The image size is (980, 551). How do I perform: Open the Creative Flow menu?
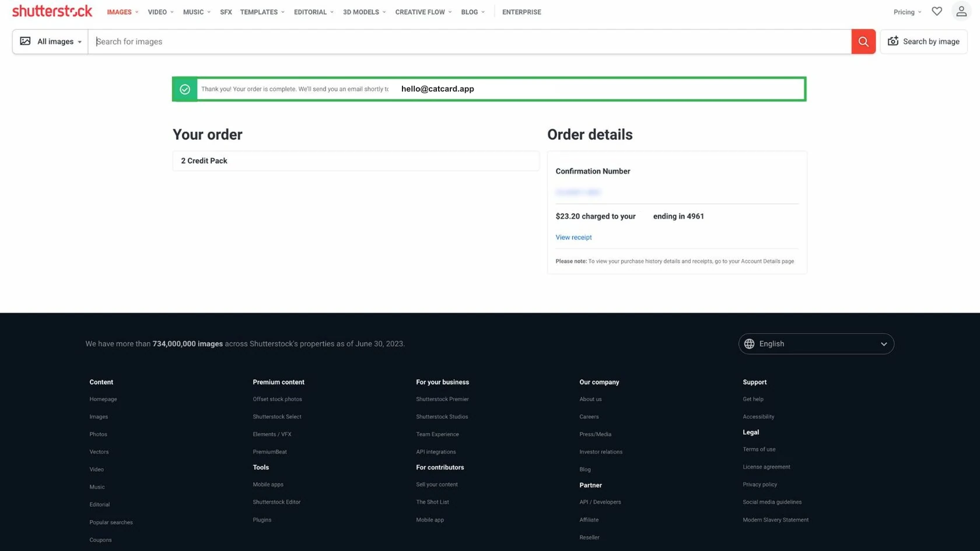(423, 12)
